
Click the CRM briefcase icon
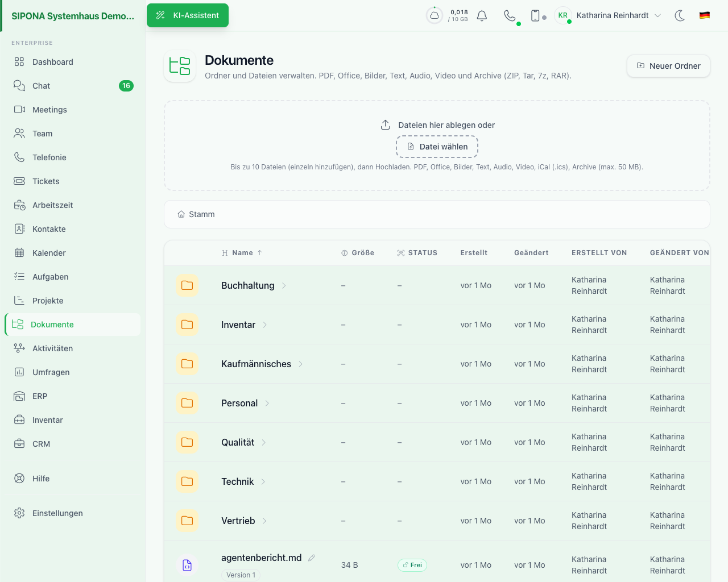(x=19, y=444)
